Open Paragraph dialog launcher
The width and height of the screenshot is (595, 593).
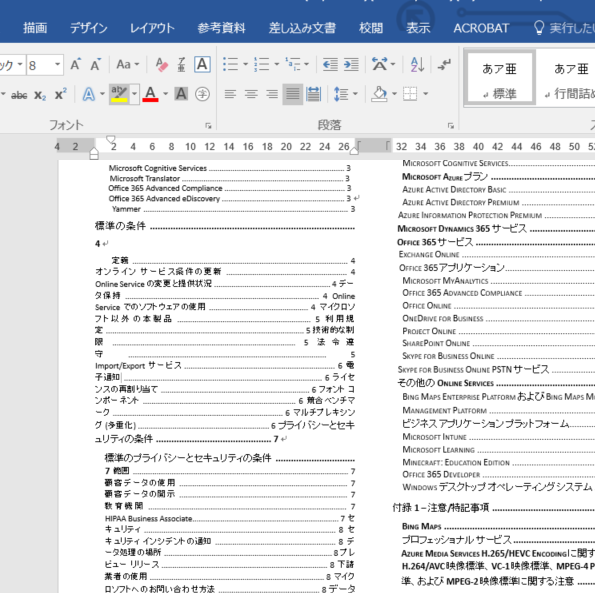450,126
